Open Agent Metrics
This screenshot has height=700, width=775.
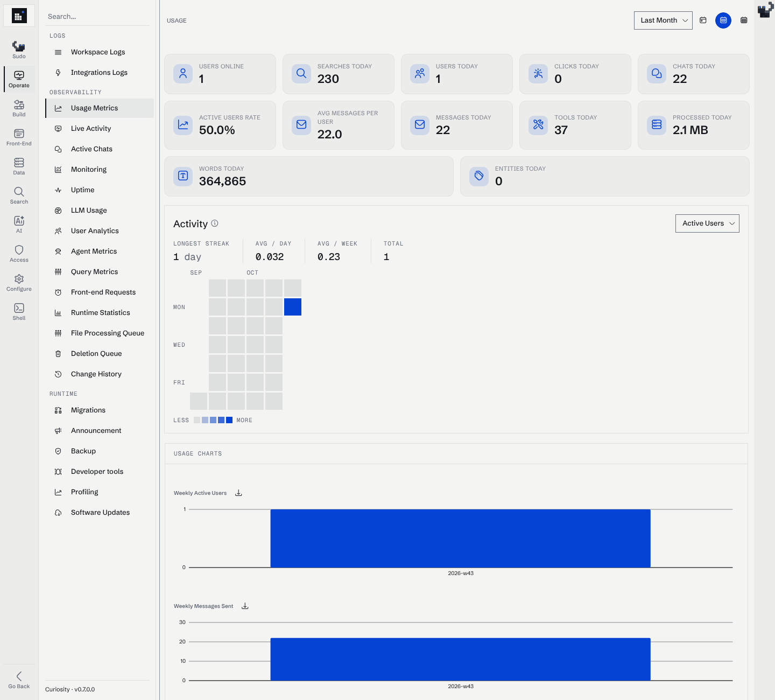[x=100, y=251]
